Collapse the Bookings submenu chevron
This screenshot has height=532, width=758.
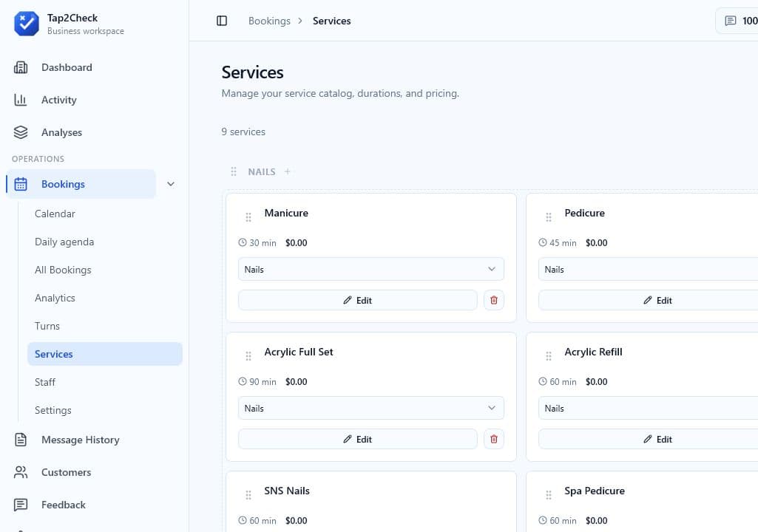pyautogui.click(x=171, y=184)
